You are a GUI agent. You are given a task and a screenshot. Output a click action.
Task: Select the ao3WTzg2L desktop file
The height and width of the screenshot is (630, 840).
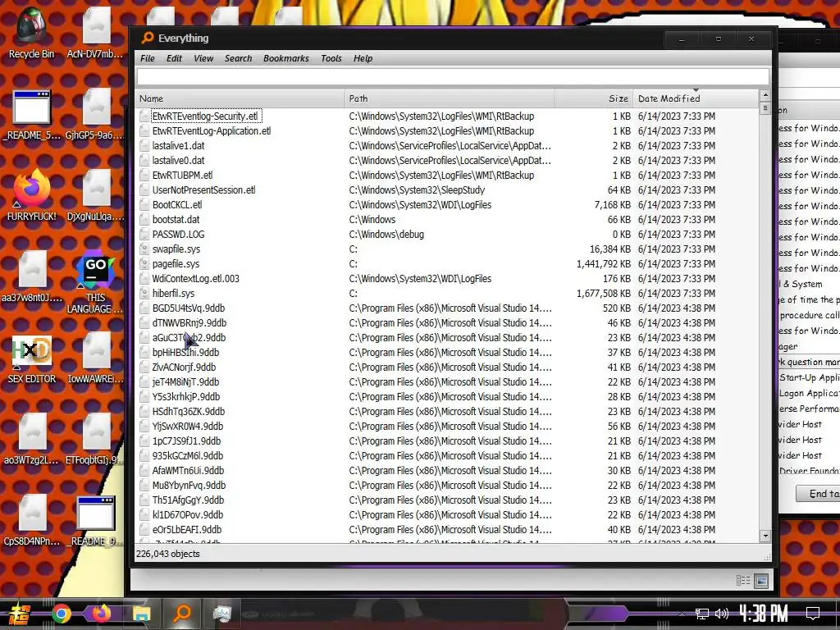(x=32, y=440)
